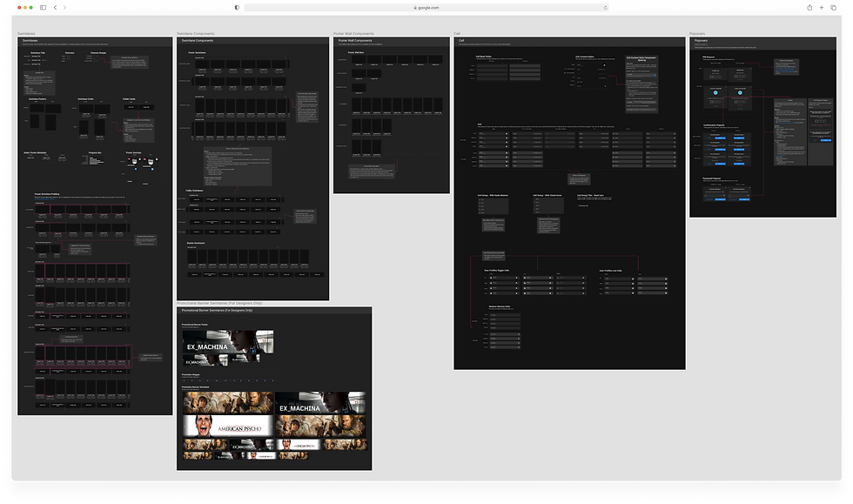
Task: Click the 'Swimlane Cards' heading
Action: point(85,99)
